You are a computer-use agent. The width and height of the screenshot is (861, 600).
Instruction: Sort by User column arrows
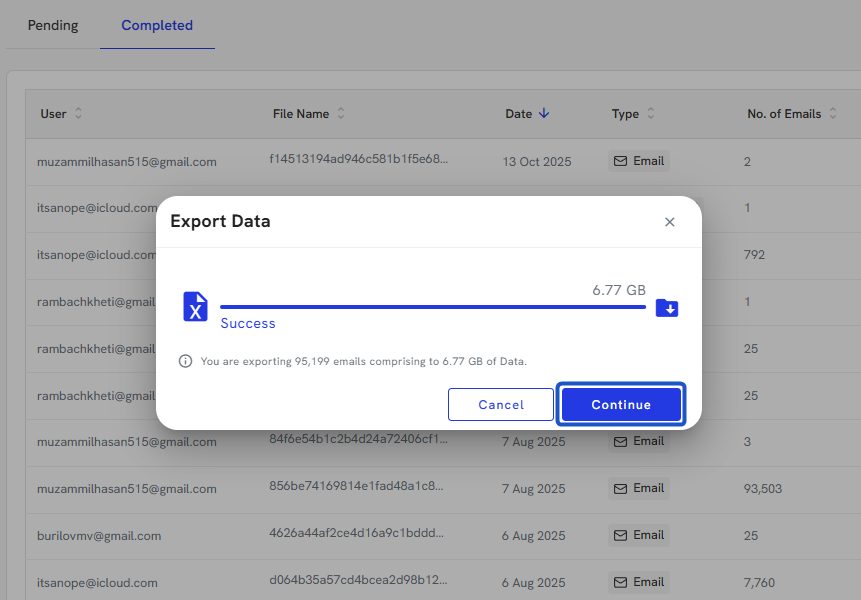tap(79, 114)
